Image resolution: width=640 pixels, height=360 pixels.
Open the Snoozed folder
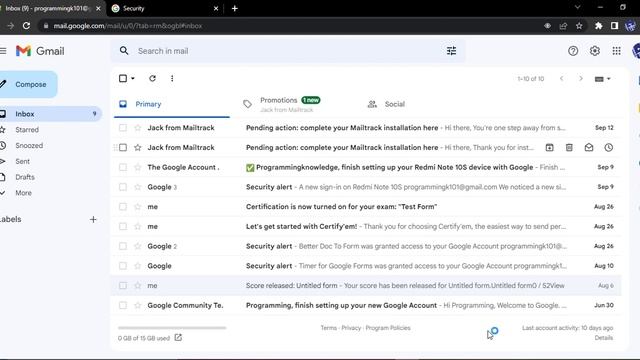pyautogui.click(x=29, y=145)
